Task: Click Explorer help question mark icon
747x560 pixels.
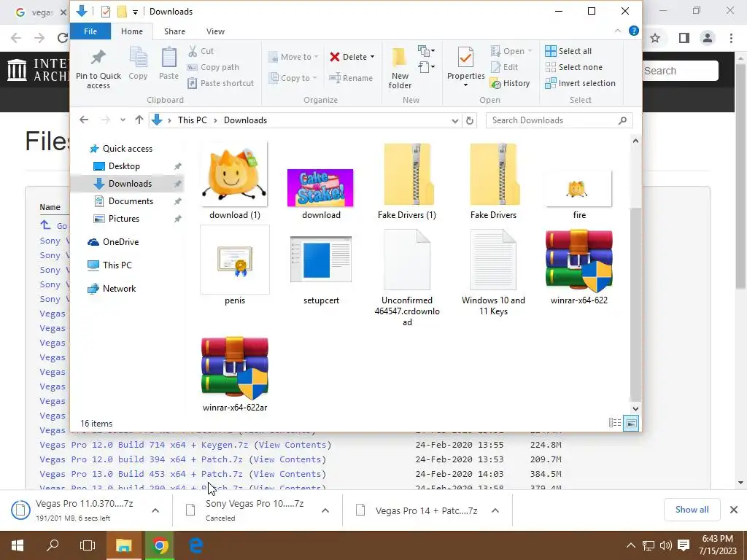Action: point(634,31)
